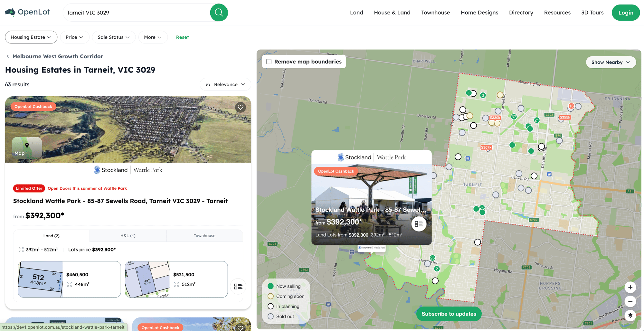
Task: Click the lot expand icon next to 448m²
Action: pos(70,284)
